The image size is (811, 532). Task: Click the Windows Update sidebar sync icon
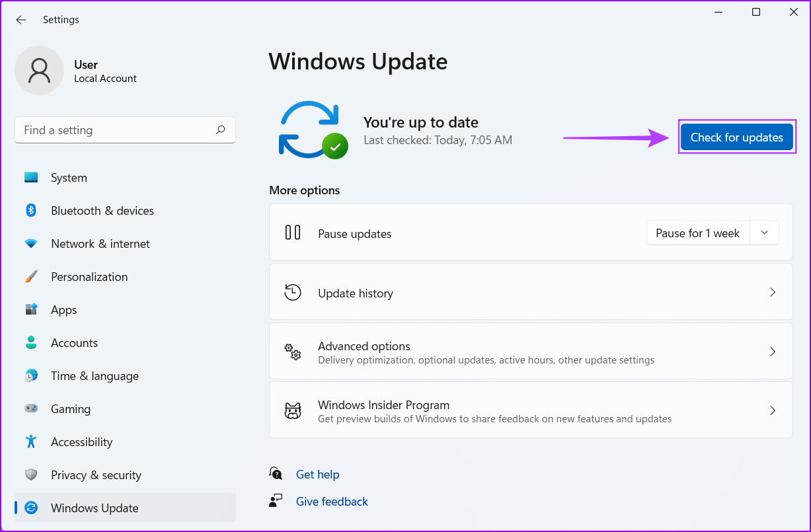coord(31,508)
